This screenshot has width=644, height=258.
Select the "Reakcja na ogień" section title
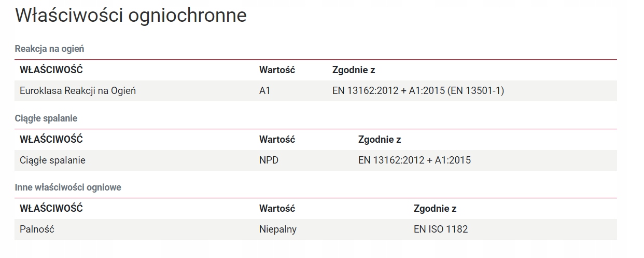point(49,49)
